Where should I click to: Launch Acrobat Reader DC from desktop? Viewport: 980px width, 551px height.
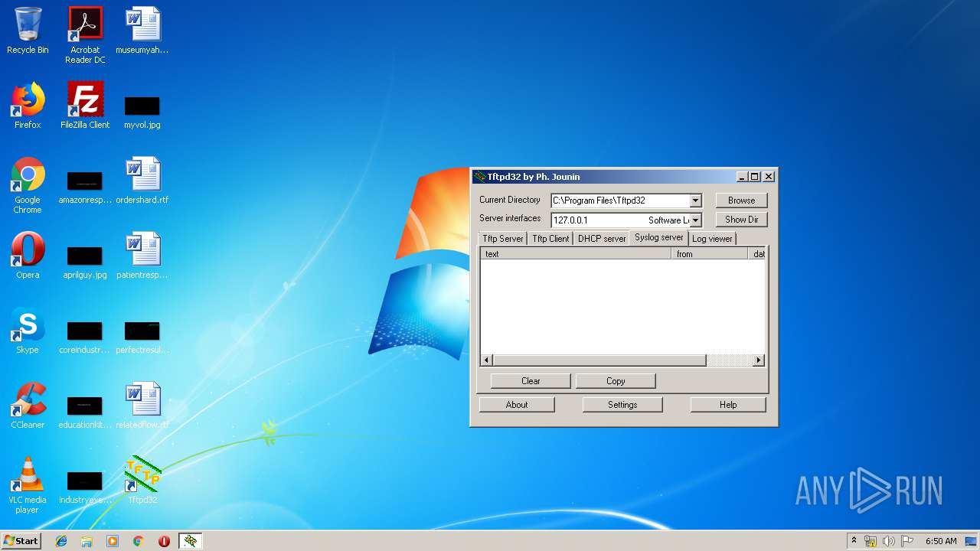85,35
